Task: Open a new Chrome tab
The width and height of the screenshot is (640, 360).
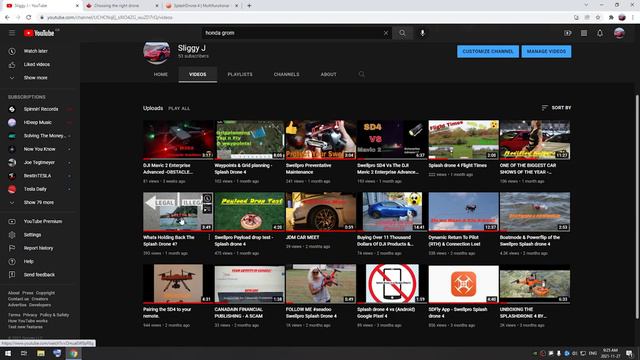Action: (x=249, y=6)
